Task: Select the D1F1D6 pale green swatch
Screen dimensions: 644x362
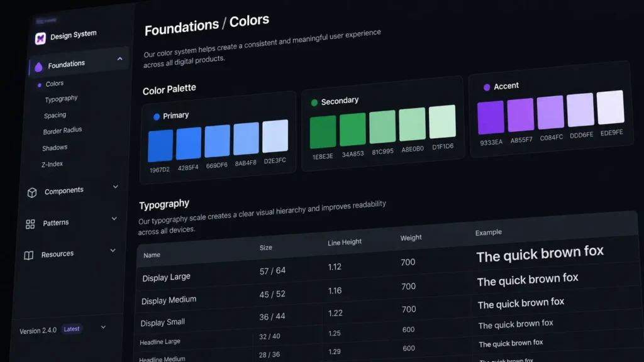Action: tap(442, 121)
